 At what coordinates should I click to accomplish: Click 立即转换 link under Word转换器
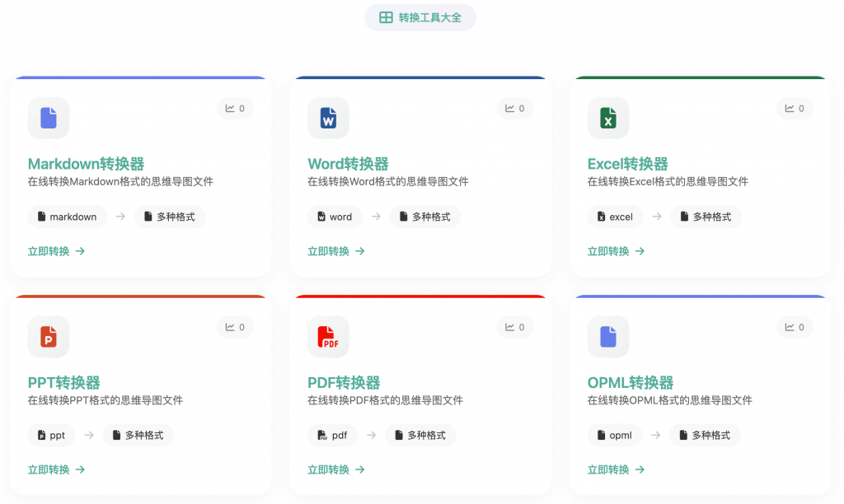pos(336,251)
